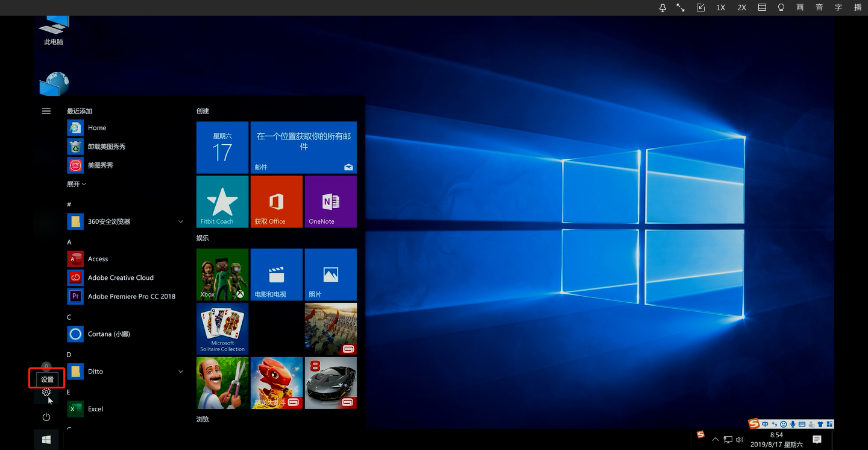Viewport: 868px width, 450px height.
Task: Open the 邮件 mail tile
Action: (304, 148)
